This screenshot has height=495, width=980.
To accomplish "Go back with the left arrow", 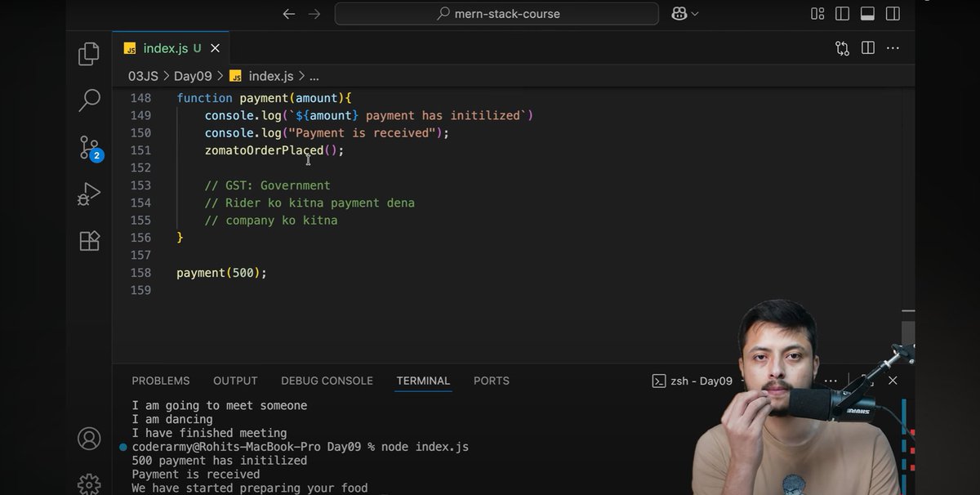I will click(x=288, y=14).
